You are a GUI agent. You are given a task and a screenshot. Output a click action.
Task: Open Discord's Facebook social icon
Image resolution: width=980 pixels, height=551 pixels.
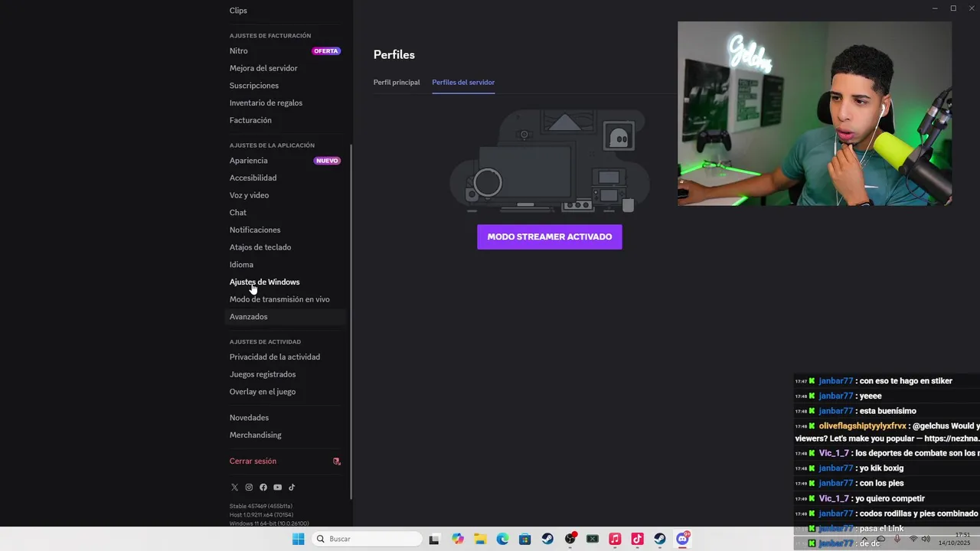(x=263, y=487)
